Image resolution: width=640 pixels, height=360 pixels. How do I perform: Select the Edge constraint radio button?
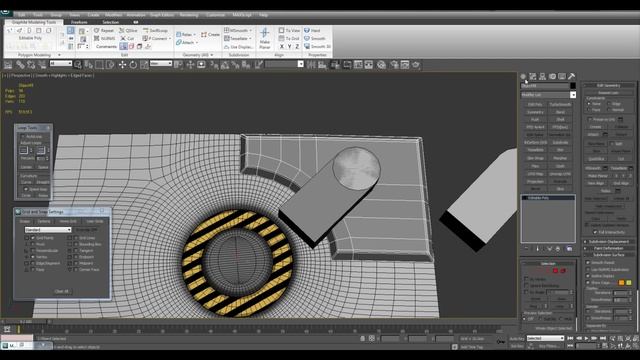click(609, 104)
